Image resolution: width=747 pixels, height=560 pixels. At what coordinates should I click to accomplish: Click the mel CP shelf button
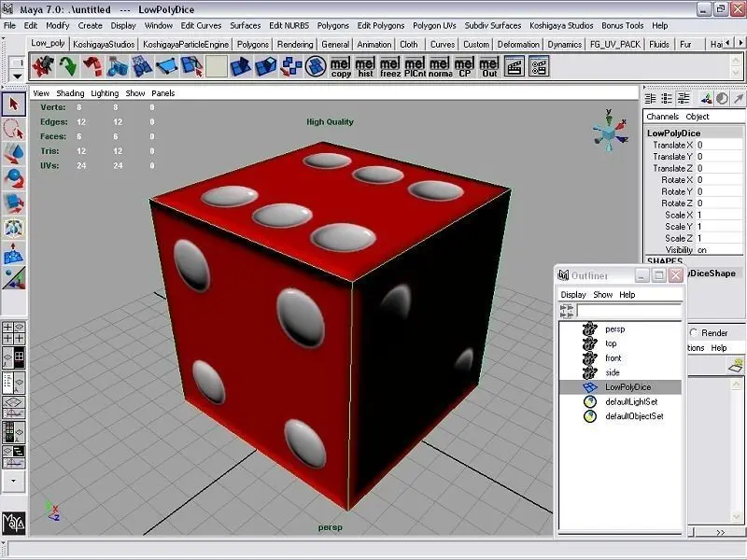click(464, 66)
